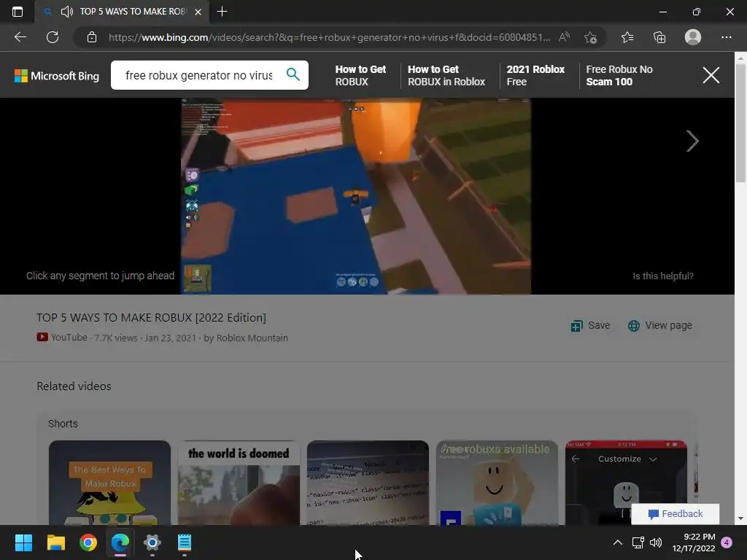Click scrollbar down arrow

[740, 518]
